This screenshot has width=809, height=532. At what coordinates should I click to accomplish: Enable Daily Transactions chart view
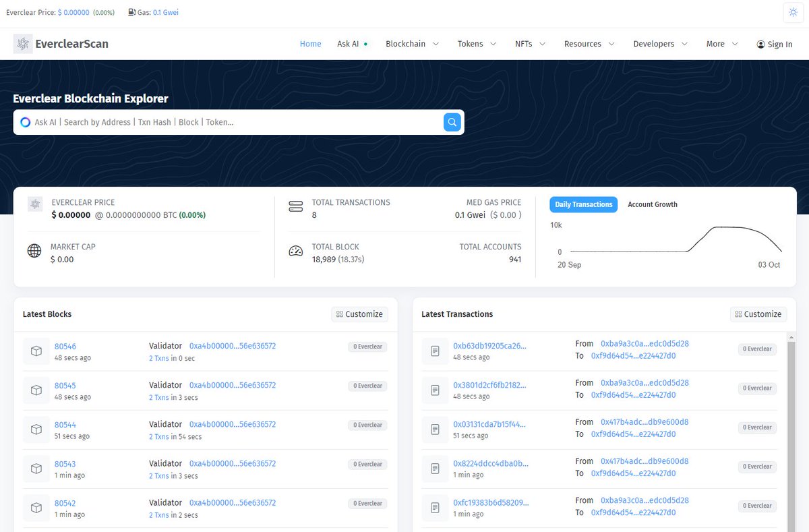pyautogui.click(x=583, y=204)
